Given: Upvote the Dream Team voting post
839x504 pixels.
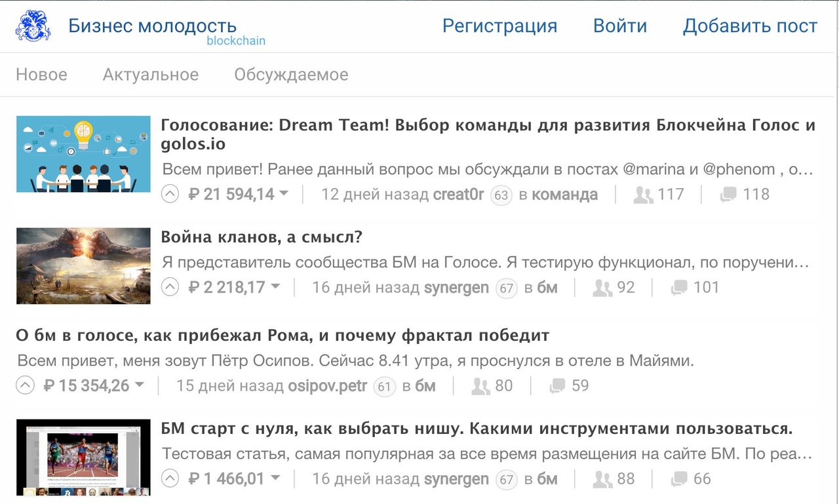Looking at the screenshot, I should click(x=170, y=194).
